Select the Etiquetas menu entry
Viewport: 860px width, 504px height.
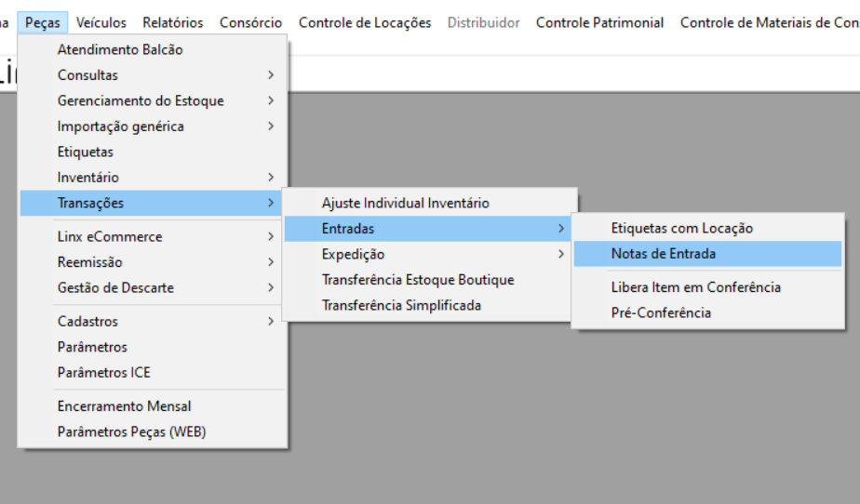click(x=86, y=152)
